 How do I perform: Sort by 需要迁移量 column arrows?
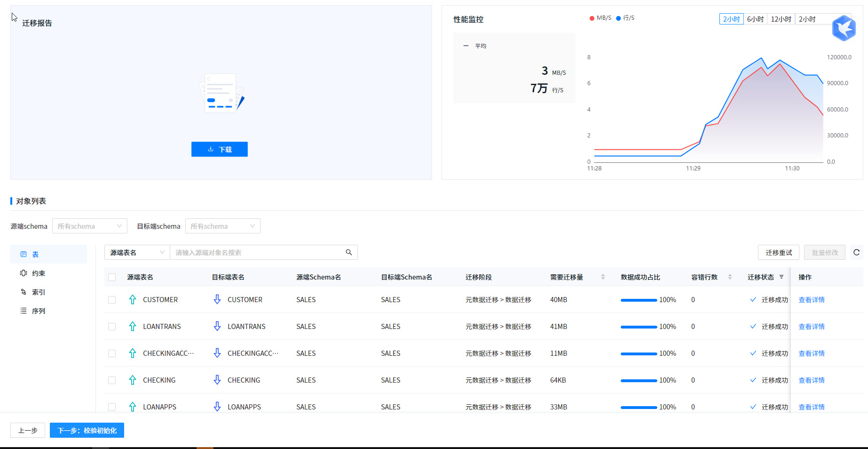(603, 277)
